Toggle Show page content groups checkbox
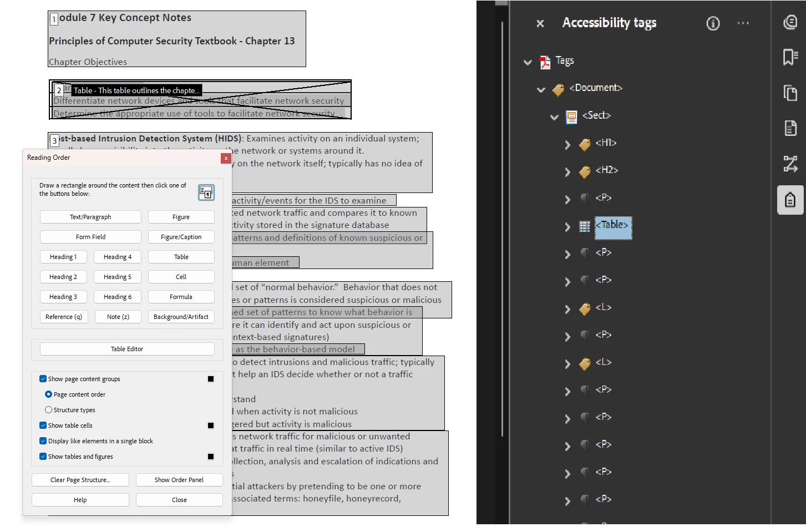Screen dimensions: 806x532 43,379
